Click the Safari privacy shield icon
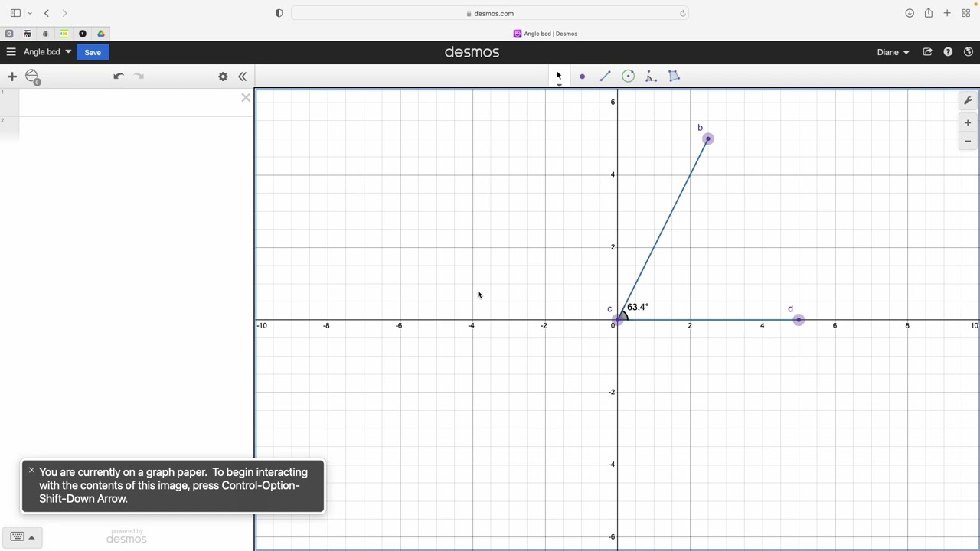This screenshot has width=980, height=551. [x=279, y=13]
